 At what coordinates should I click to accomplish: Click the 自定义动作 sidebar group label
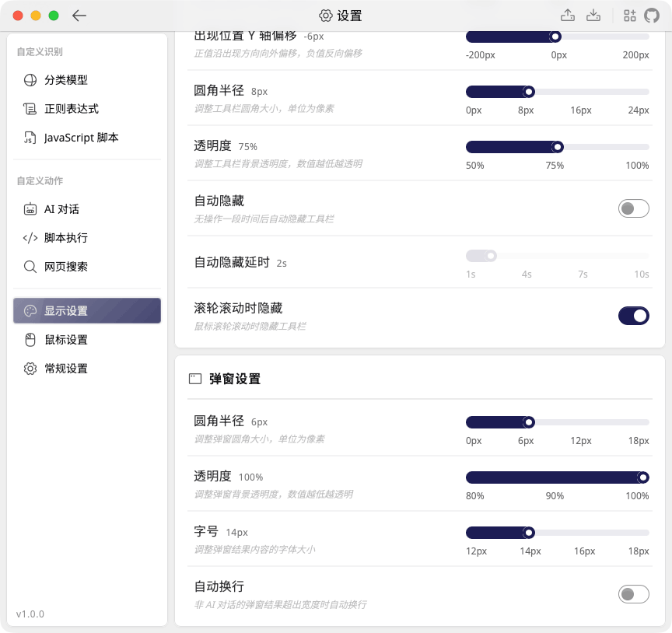coord(40,181)
